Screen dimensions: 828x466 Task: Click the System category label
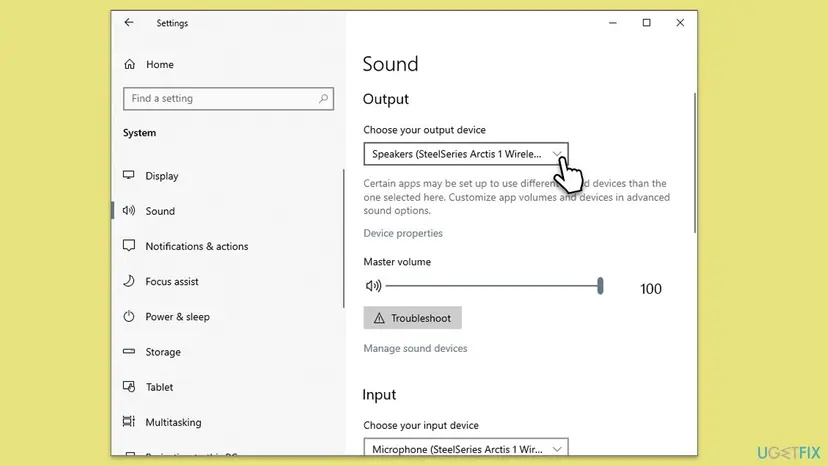coord(139,133)
